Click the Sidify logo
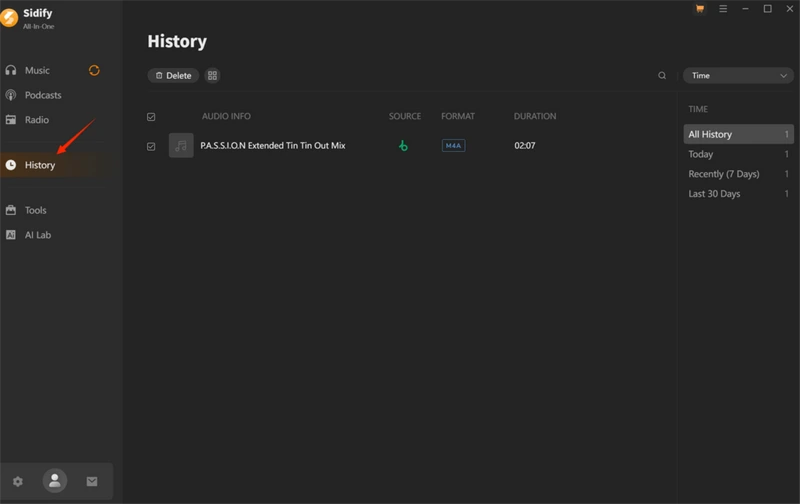 coord(9,18)
